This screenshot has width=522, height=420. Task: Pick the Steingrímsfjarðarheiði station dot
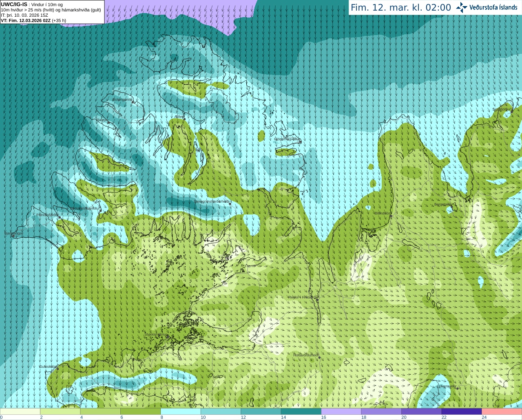(x=230, y=203)
